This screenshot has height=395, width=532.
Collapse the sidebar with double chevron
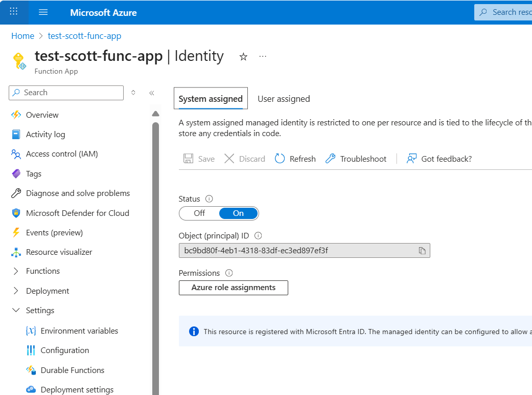(151, 93)
